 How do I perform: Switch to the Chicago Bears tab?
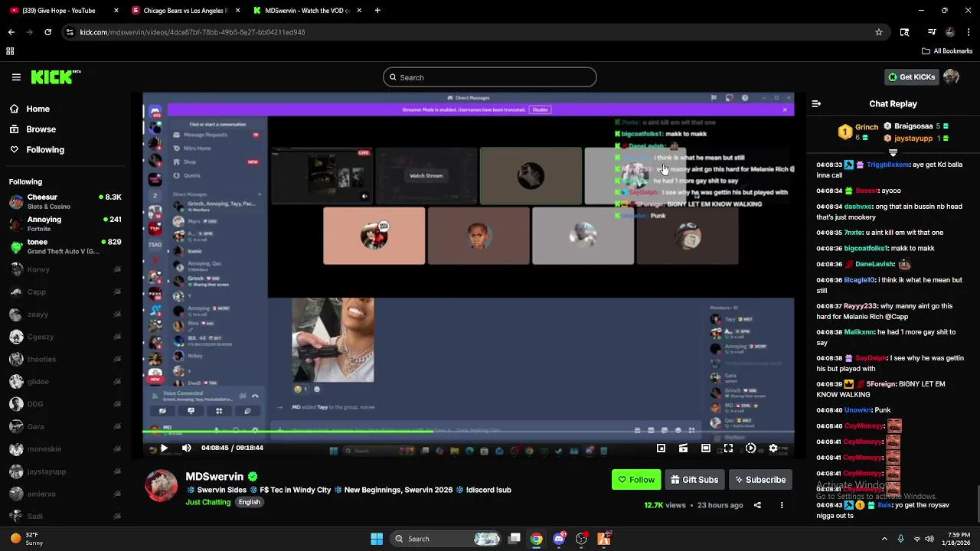pyautogui.click(x=186, y=11)
